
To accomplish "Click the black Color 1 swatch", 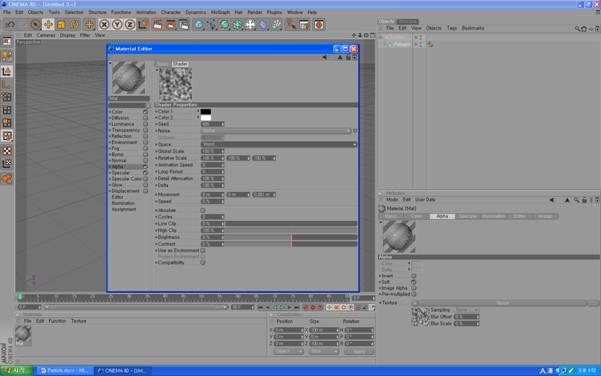I will pyautogui.click(x=206, y=112).
